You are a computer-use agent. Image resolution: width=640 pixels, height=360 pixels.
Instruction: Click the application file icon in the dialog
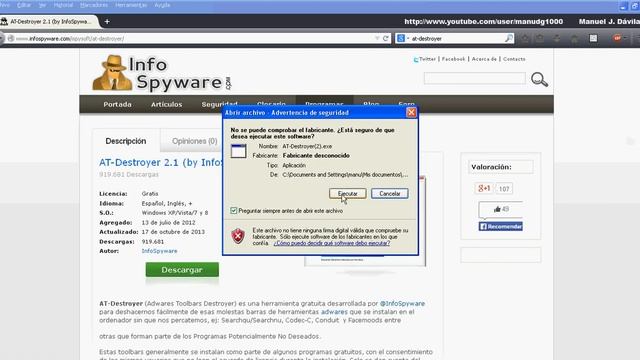coord(238,151)
